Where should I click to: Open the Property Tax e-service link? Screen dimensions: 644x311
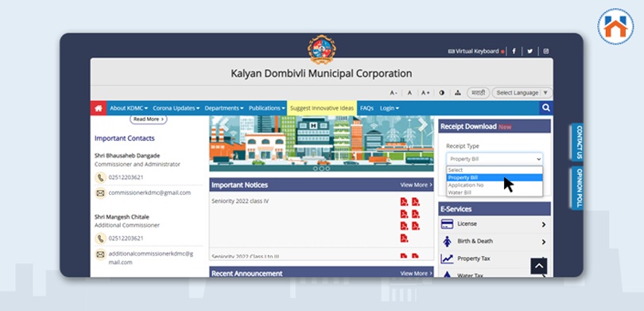coord(474,259)
